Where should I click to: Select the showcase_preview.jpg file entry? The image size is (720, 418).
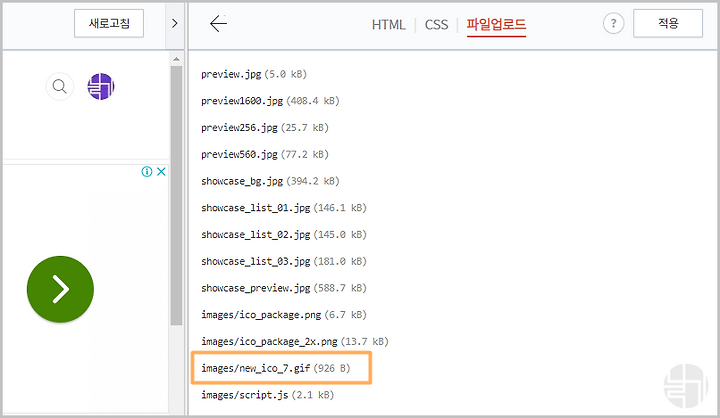click(284, 288)
